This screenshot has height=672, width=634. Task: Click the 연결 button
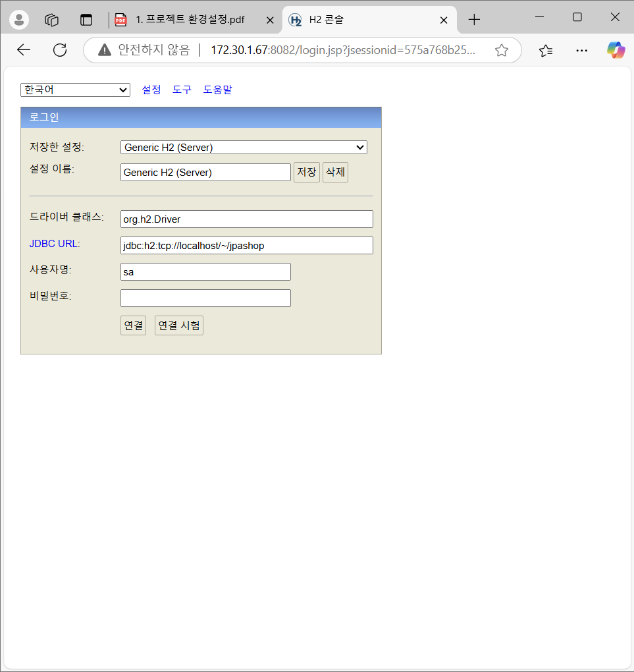(x=133, y=325)
